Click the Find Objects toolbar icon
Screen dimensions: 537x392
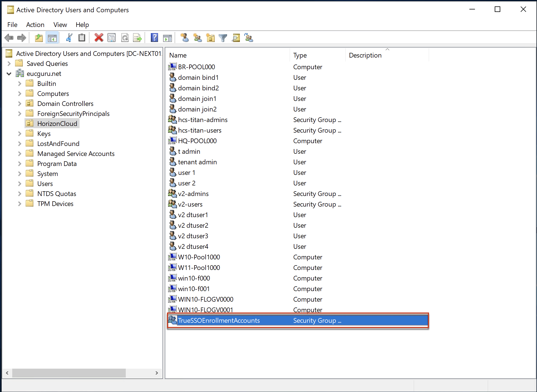[236, 38]
